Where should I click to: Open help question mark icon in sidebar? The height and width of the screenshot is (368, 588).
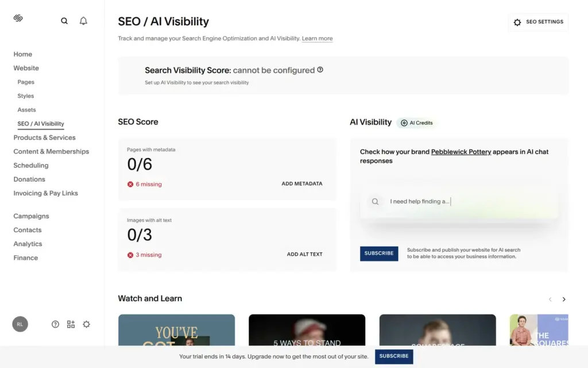click(55, 324)
